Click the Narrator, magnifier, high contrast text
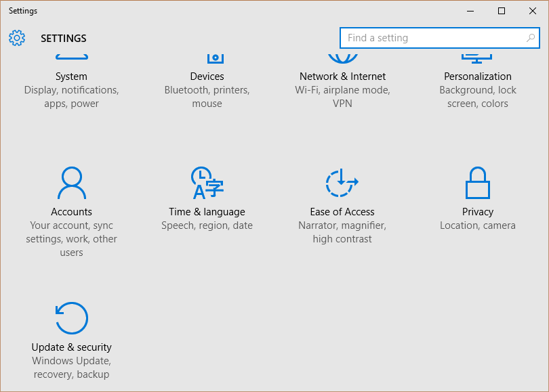The width and height of the screenshot is (549, 392). coord(342,232)
